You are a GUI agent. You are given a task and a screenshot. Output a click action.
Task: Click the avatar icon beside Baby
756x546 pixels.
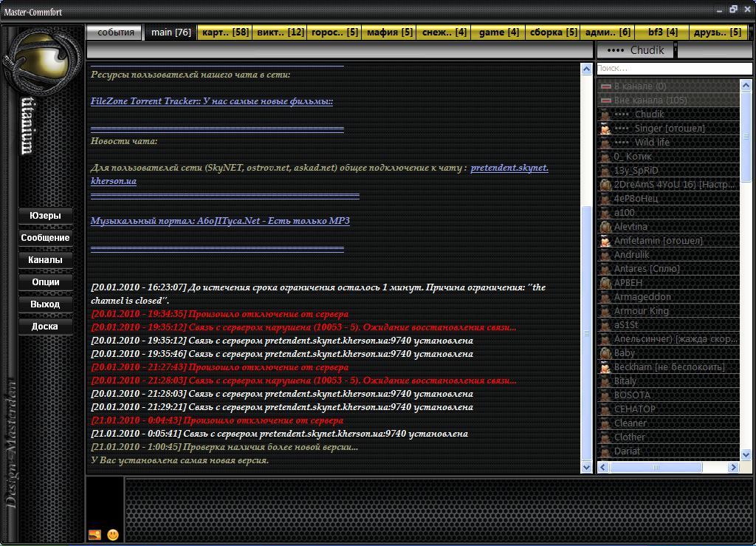[x=605, y=353]
